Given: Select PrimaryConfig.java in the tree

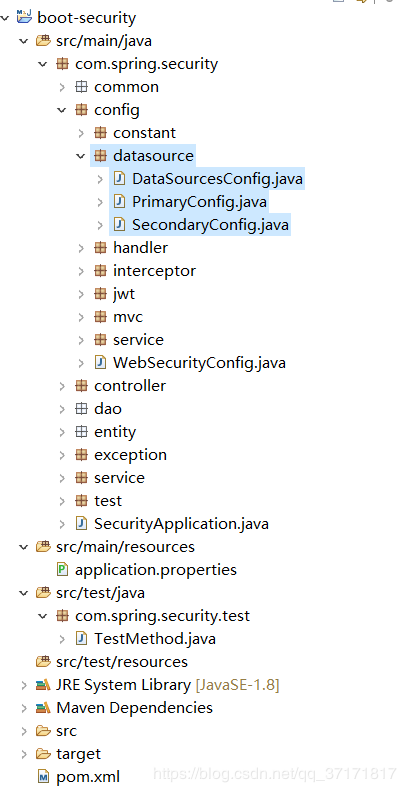Looking at the screenshot, I should click(x=199, y=202).
